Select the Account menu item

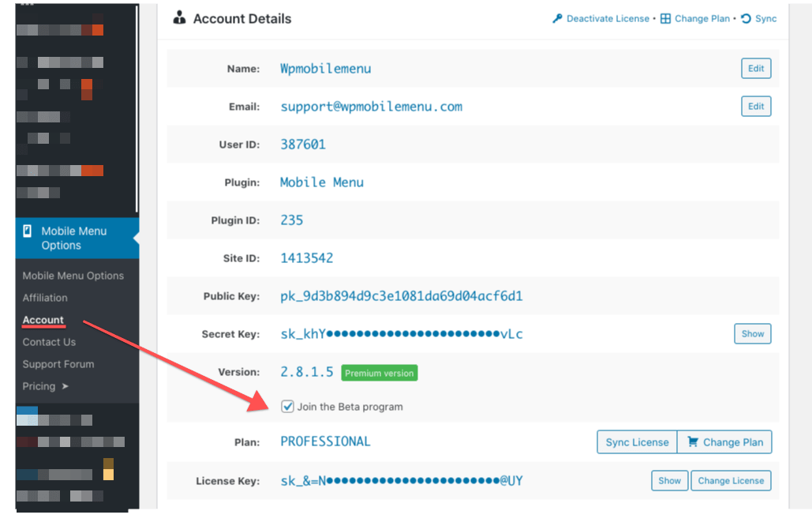pyautogui.click(x=43, y=320)
